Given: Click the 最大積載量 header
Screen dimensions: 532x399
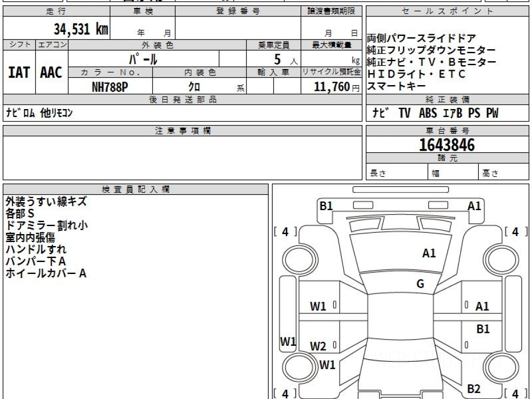Looking at the screenshot, I should point(331,45).
